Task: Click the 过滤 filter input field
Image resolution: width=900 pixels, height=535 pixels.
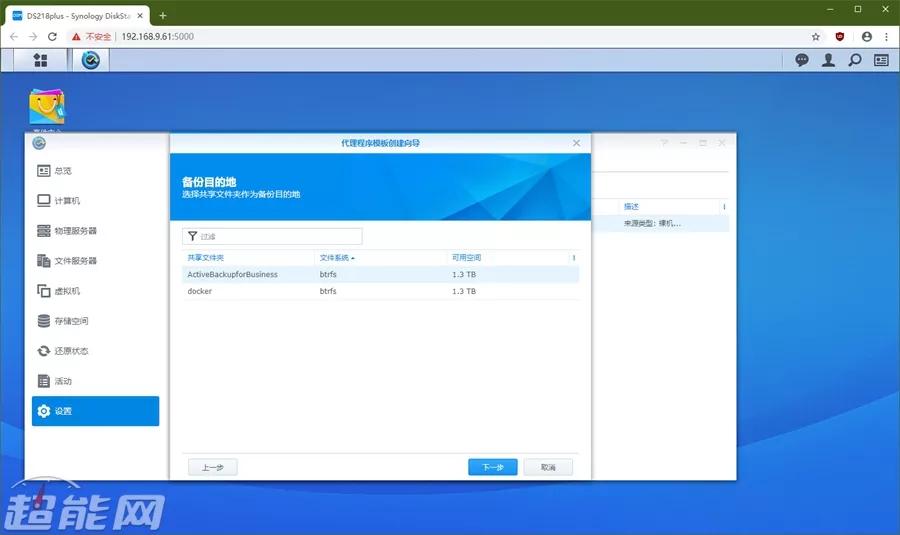Action: [x=272, y=237]
